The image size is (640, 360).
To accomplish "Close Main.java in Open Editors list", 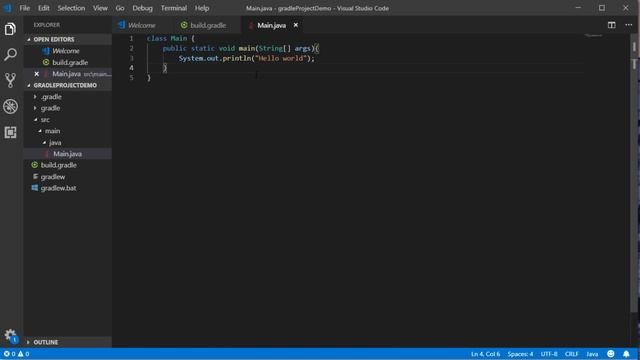I will [x=37, y=74].
